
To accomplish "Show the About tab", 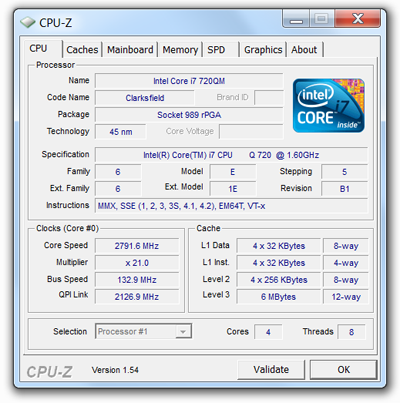I will click(304, 50).
